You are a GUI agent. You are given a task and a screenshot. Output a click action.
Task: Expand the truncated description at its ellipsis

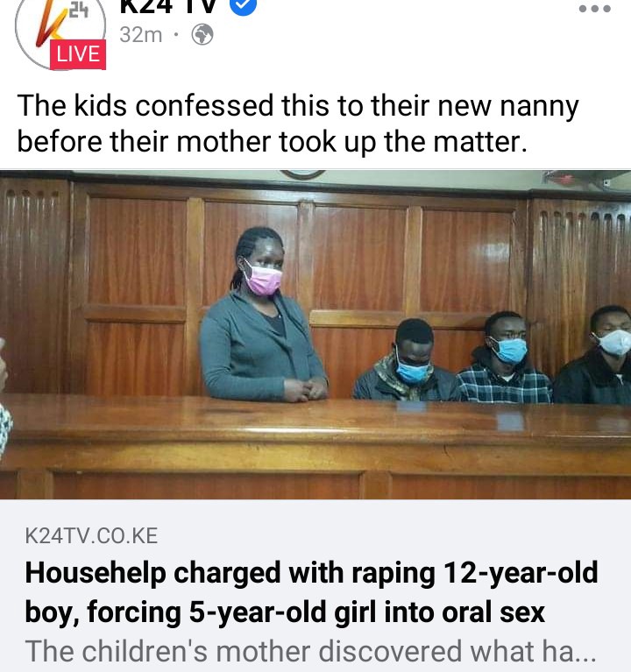585,652
